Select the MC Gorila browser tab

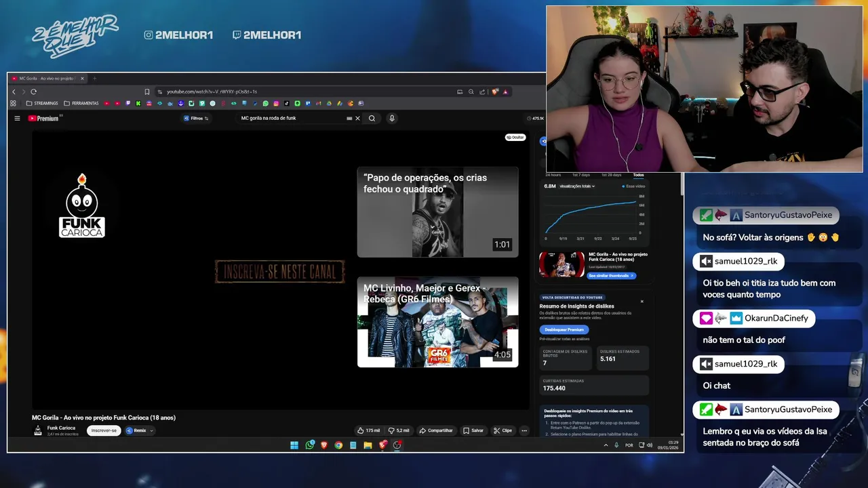47,78
